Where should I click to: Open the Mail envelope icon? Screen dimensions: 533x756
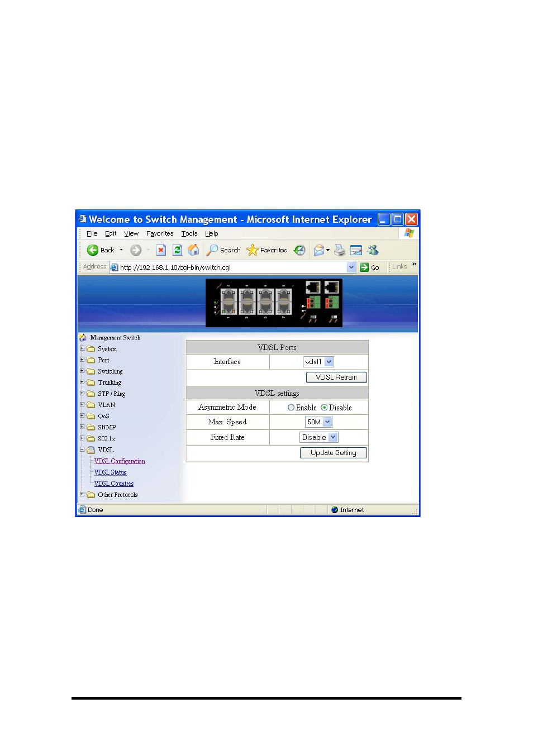[x=318, y=250]
